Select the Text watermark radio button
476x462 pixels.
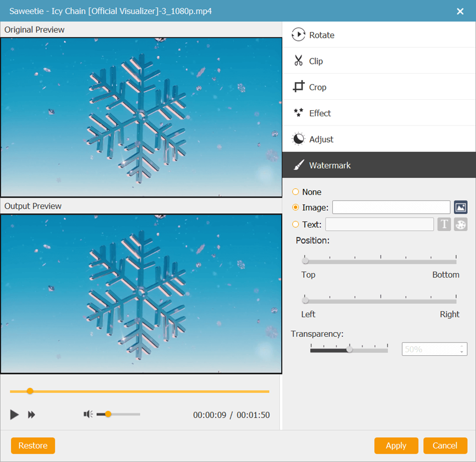point(296,224)
